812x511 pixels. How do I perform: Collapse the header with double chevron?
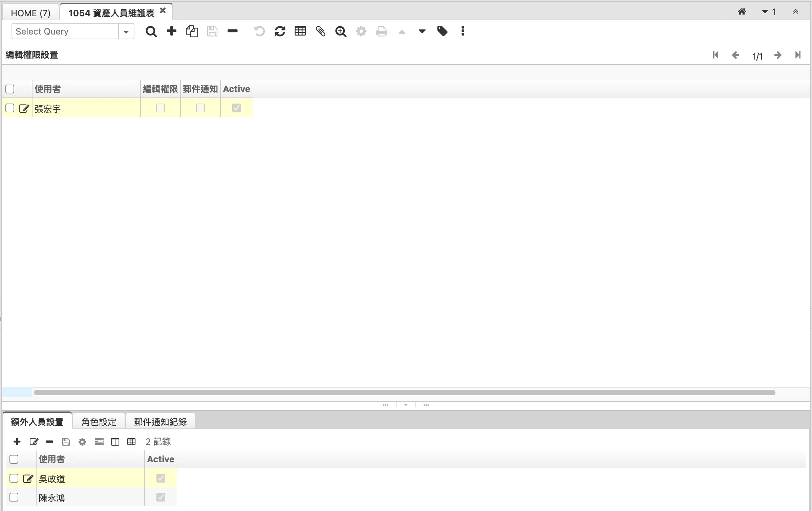tap(796, 12)
